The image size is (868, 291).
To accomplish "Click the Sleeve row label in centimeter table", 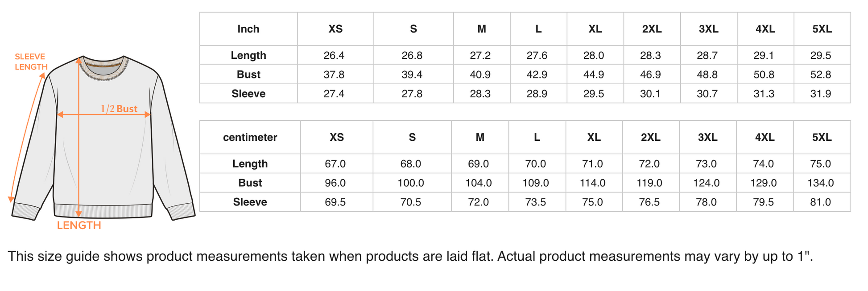I will (250, 202).
